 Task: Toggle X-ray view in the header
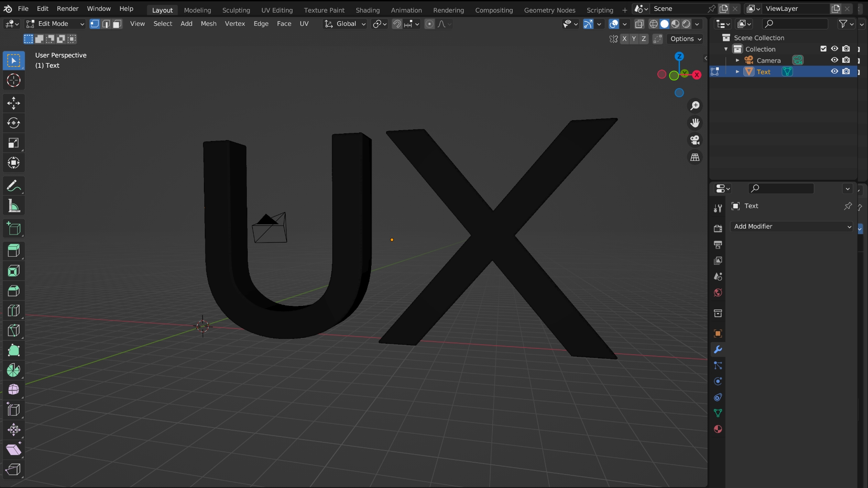tap(639, 24)
